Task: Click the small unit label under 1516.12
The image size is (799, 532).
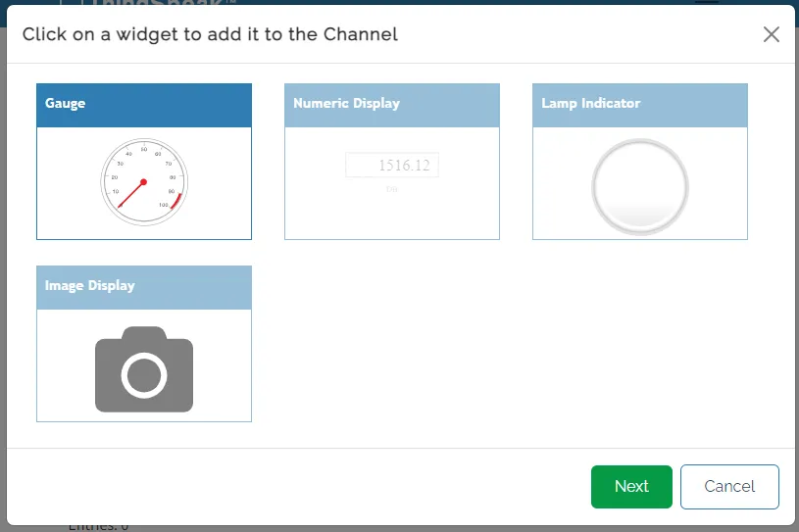Action: (391, 188)
